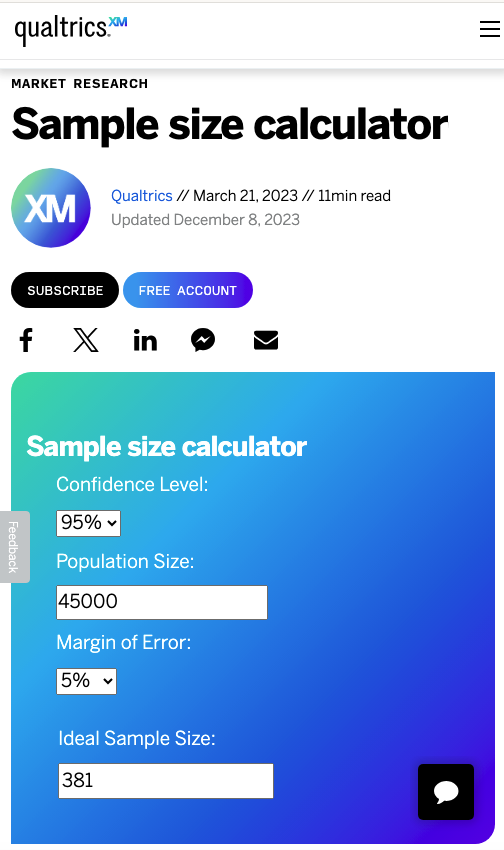504x850 pixels.
Task: Open the Market Research category link
Action: pyautogui.click(x=80, y=83)
